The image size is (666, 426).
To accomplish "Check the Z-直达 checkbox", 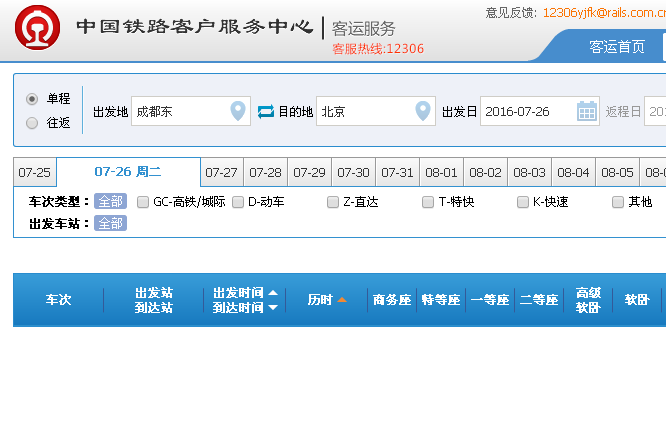I will pyautogui.click(x=333, y=202).
